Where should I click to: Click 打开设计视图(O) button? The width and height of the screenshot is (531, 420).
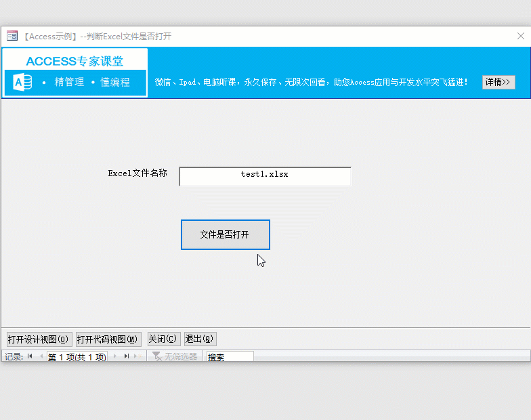(x=39, y=339)
